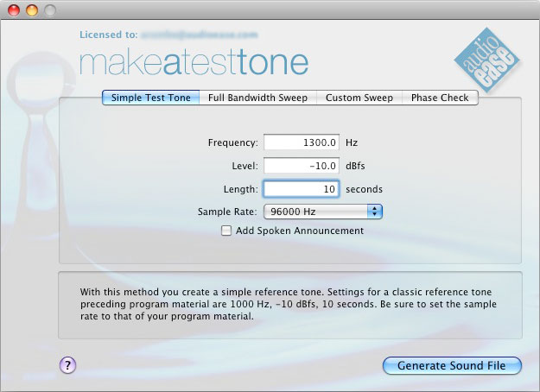The width and height of the screenshot is (540, 392).
Task: Close the window with red button
Action: pyautogui.click(x=14, y=10)
